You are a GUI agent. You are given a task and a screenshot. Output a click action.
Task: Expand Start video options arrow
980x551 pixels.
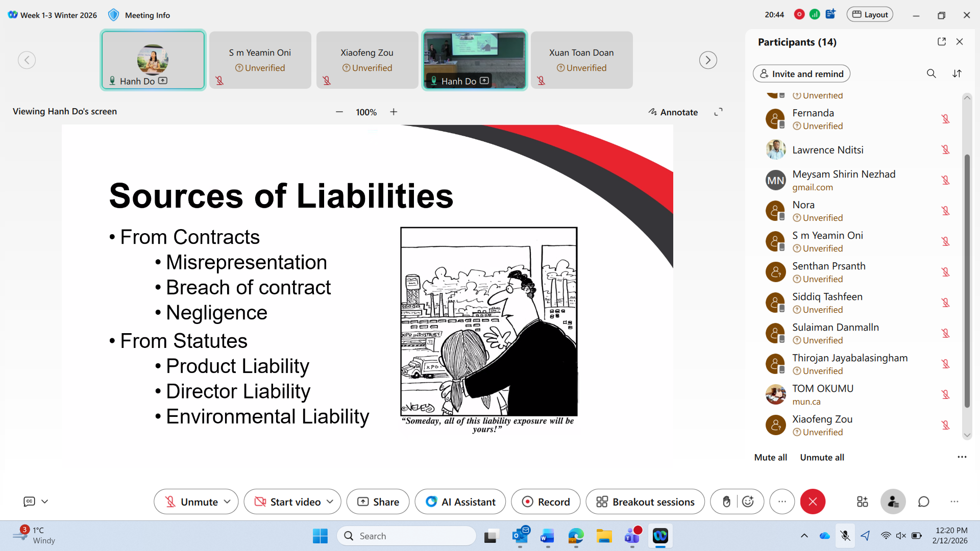pos(330,502)
